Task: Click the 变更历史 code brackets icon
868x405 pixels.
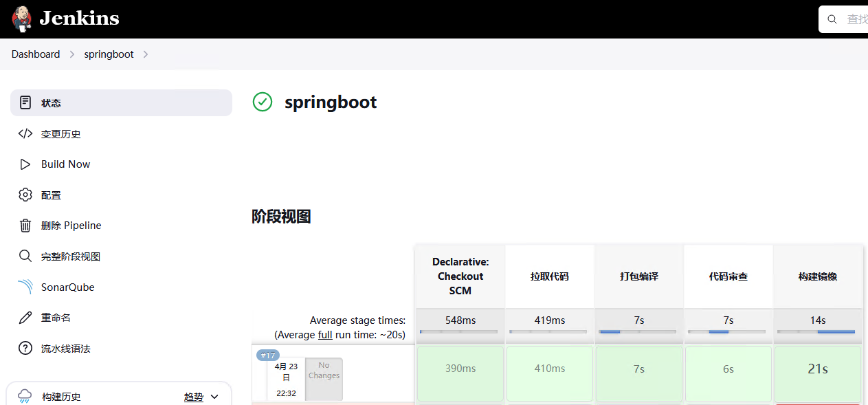Action: coord(25,133)
